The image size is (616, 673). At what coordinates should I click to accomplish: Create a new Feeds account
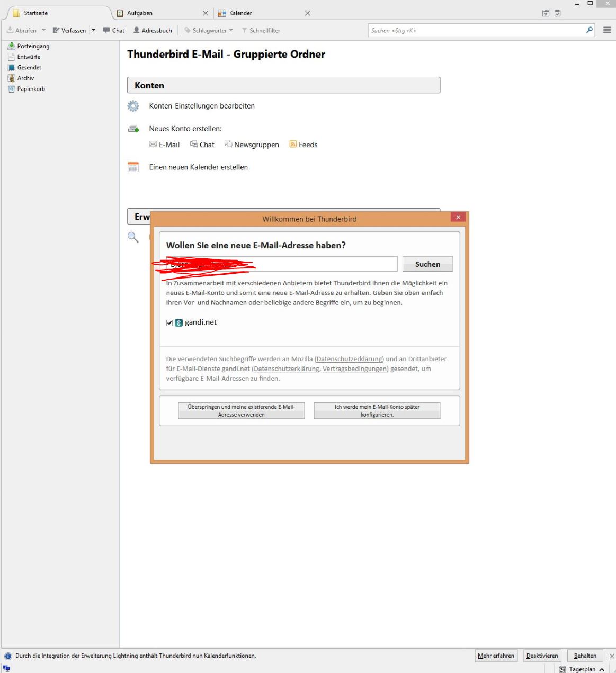303,145
